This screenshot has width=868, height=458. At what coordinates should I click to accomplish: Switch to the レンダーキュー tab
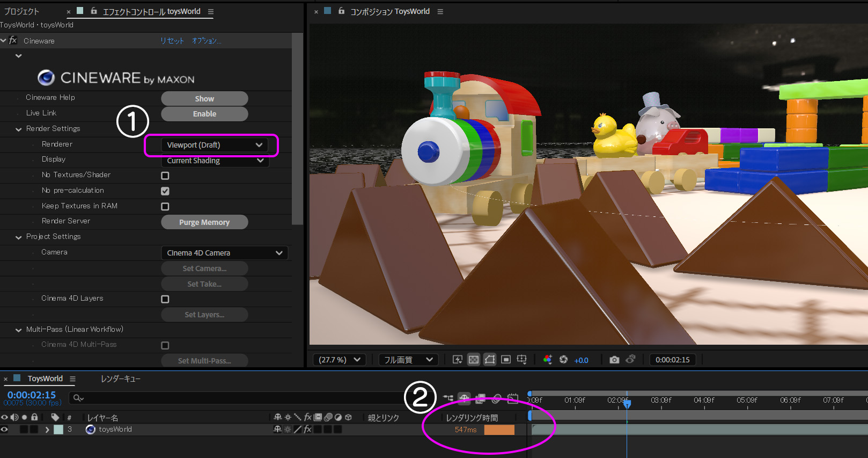[121, 379]
